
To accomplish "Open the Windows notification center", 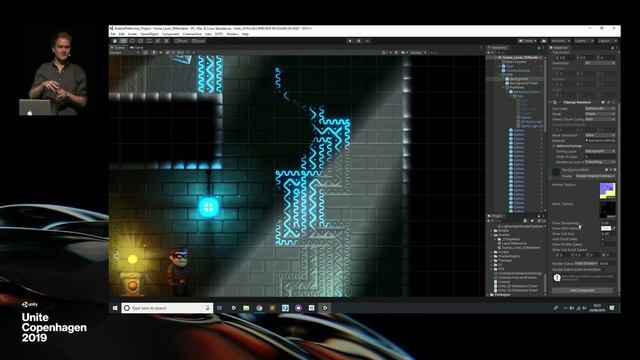I will (x=612, y=308).
